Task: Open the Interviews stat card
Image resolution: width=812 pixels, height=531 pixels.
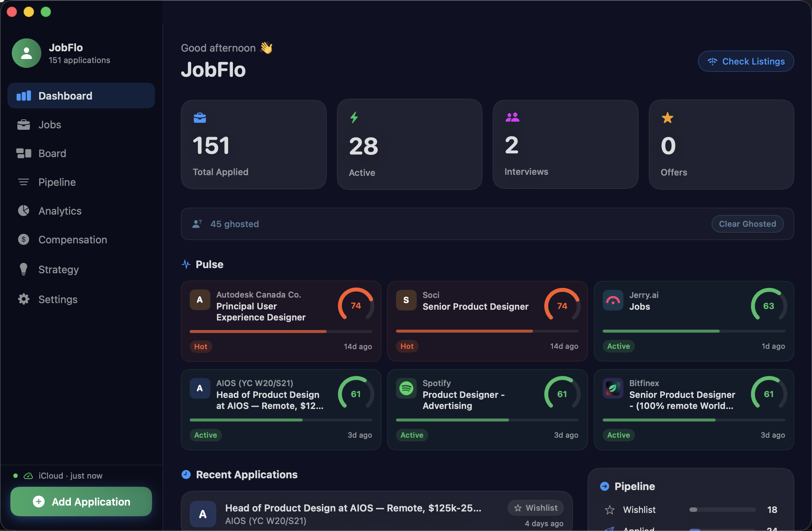Action: pyautogui.click(x=565, y=145)
